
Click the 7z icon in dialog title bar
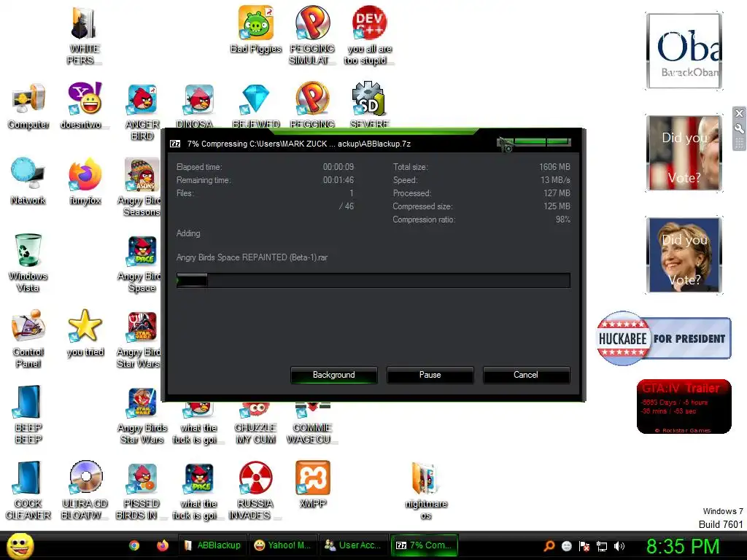click(x=175, y=144)
